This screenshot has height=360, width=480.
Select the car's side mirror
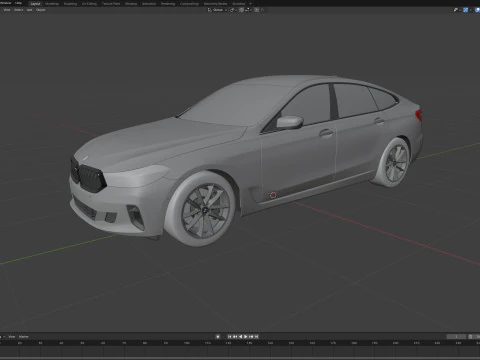tap(289, 122)
